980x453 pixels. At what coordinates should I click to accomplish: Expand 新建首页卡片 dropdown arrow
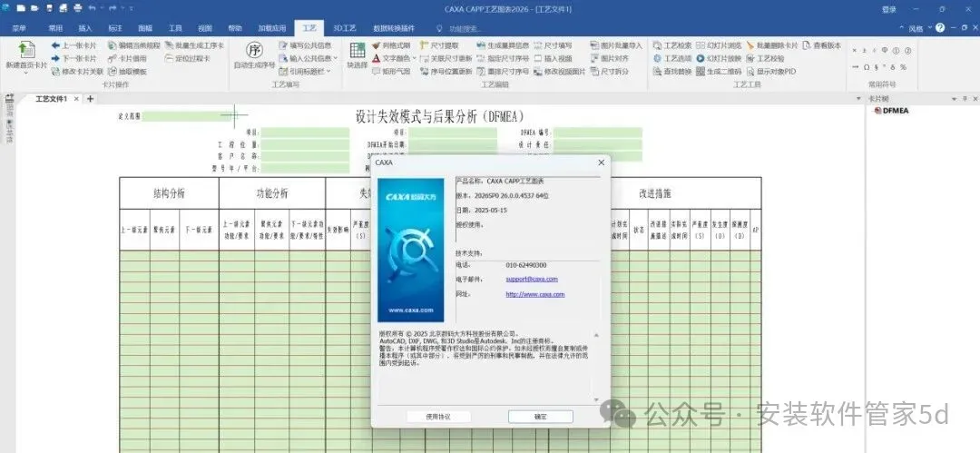coord(26,73)
